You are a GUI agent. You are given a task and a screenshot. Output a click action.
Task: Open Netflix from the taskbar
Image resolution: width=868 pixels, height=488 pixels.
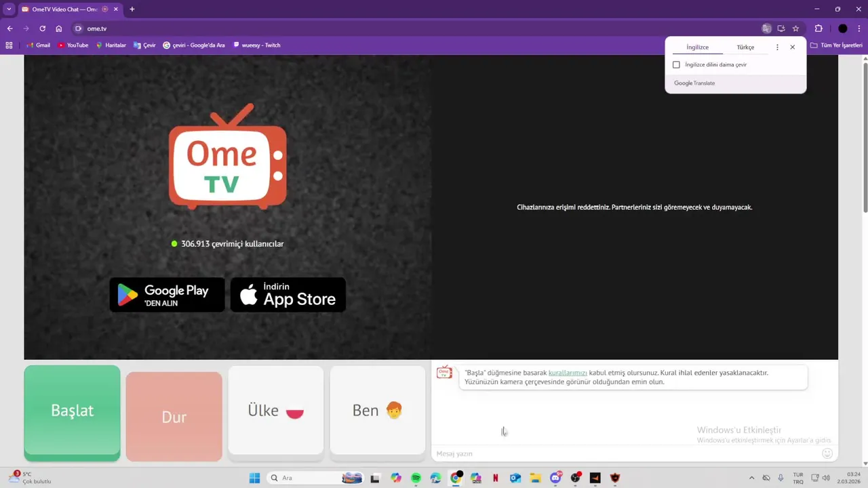click(496, 478)
